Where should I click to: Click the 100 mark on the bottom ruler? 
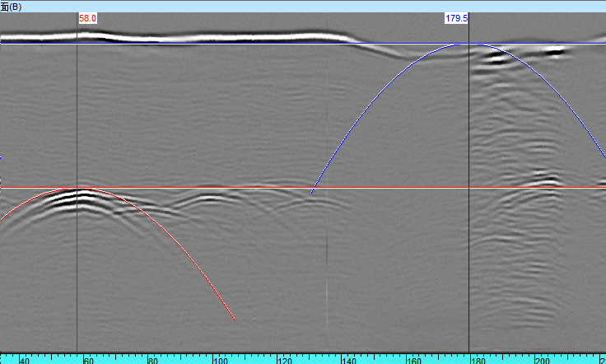tap(219, 360)
